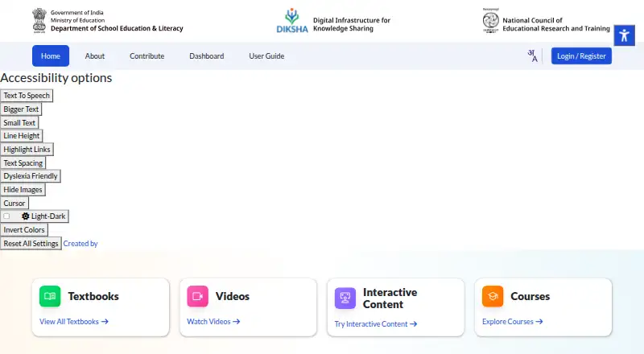This screenshot has width=644, height=354.
Task: Enable Dyslexia Friendly mode
Action: (31, 176)
